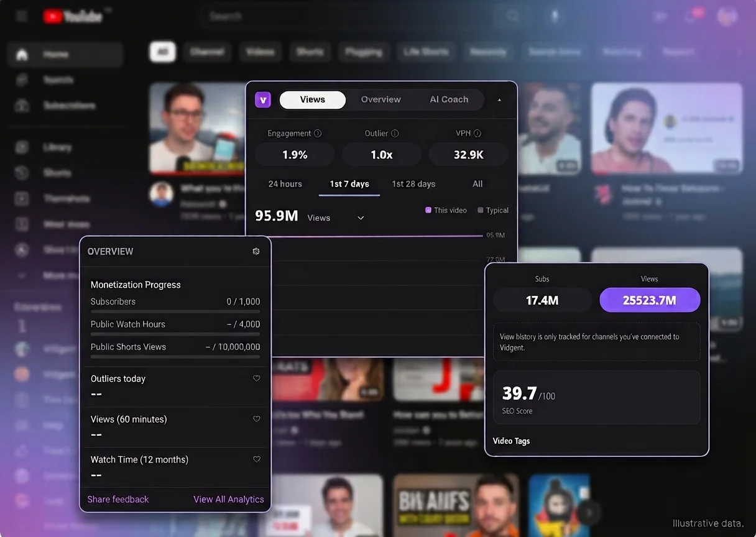The image size is (756, 537).
Task: Click the Engagement 1.9% value pill
Action: tap(295, 155)
